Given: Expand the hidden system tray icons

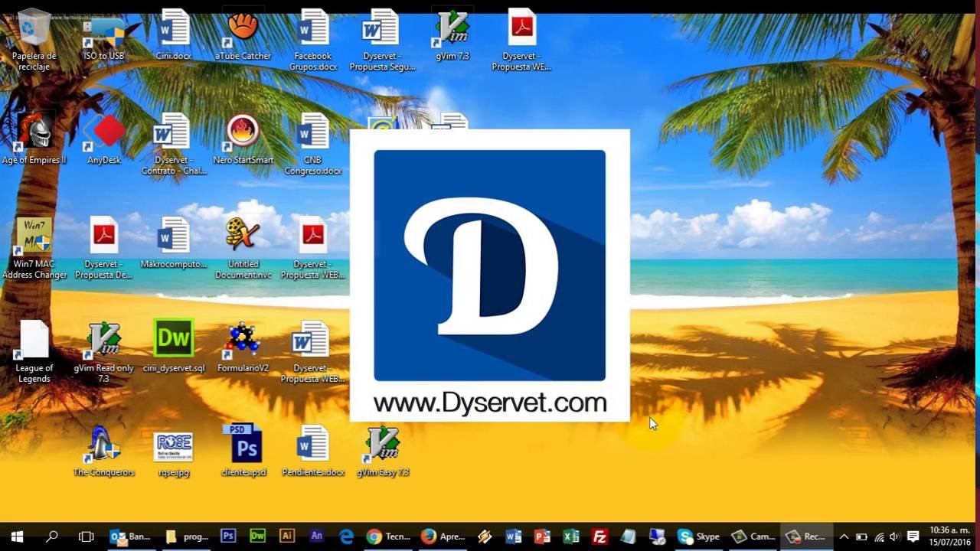Looking at the screenshot, I should pyautogui.click(x=844, y=536).
